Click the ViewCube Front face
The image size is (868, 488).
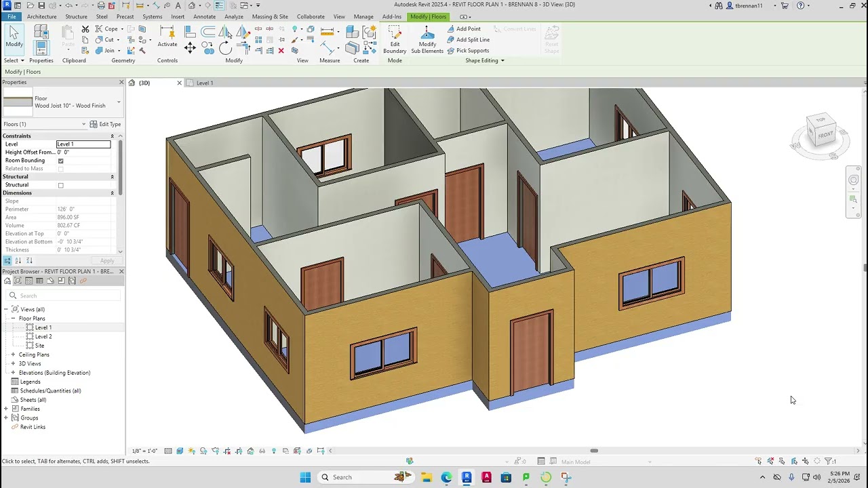click(x=825, y=135)
